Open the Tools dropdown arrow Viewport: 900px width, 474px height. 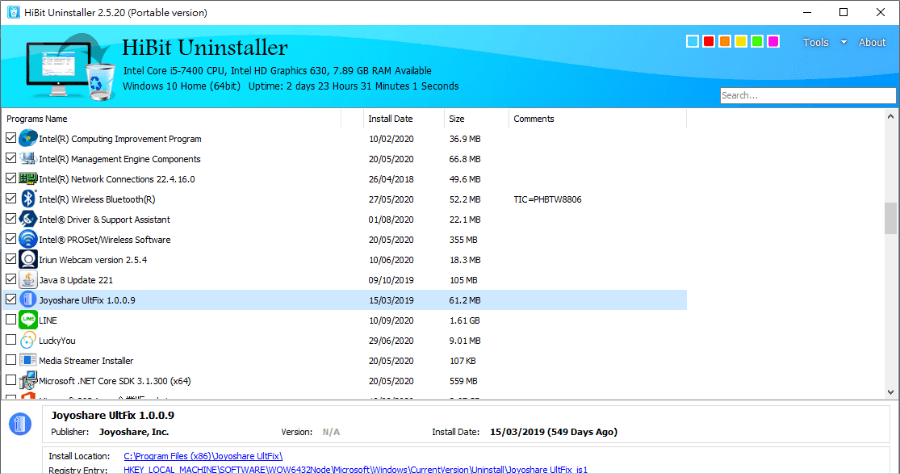843,42
